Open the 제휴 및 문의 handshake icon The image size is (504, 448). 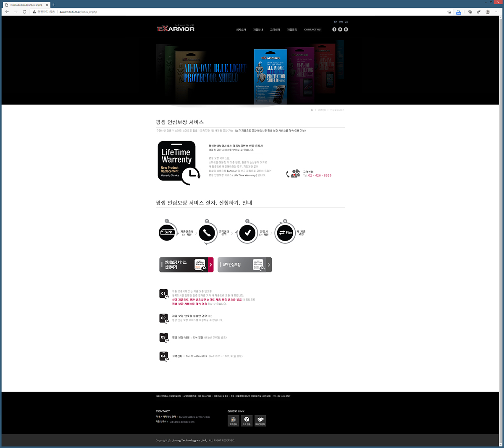tap(260, 421)
